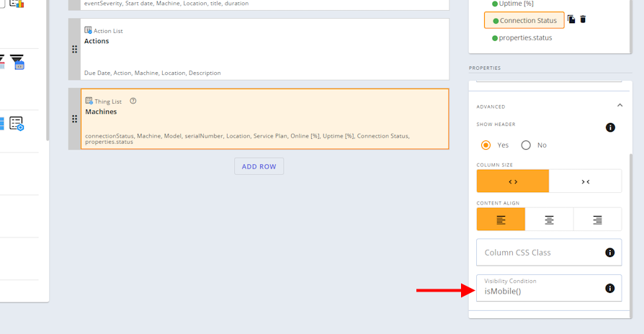Click the ADD ROW button
The image size is (644, 334).
click(259, 166)
